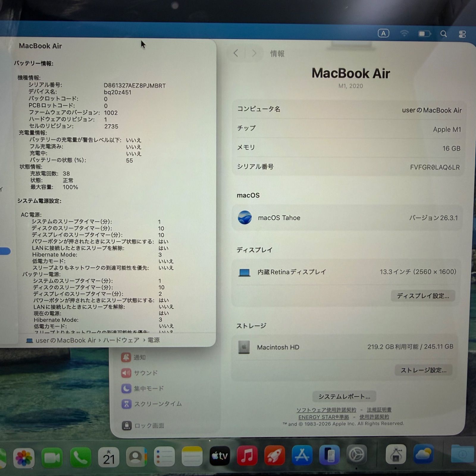Launch FaceTime from the Dock
The image size is (476, 476).
tap(52, 458)
